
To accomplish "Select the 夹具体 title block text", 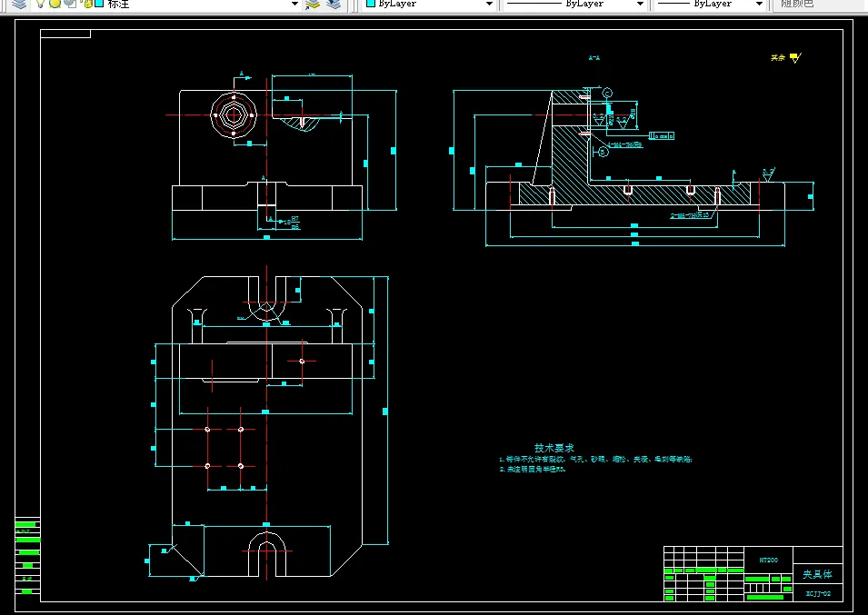I will 818,574.
